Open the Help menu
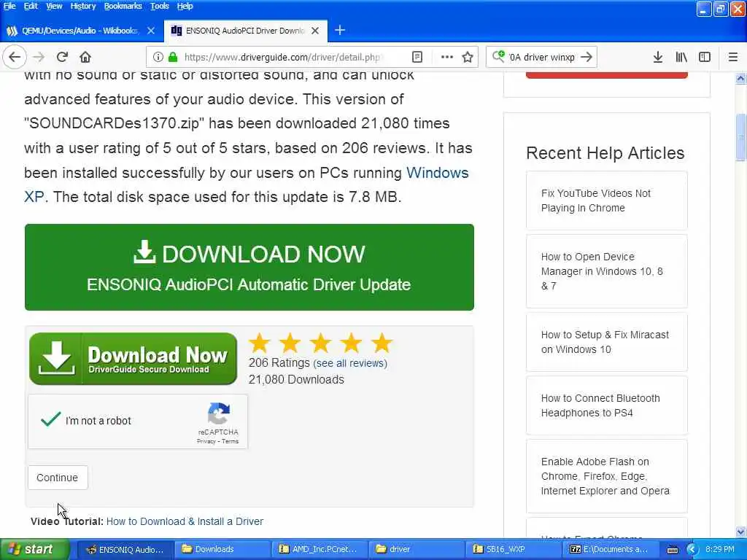 click(x=185, y=6)
